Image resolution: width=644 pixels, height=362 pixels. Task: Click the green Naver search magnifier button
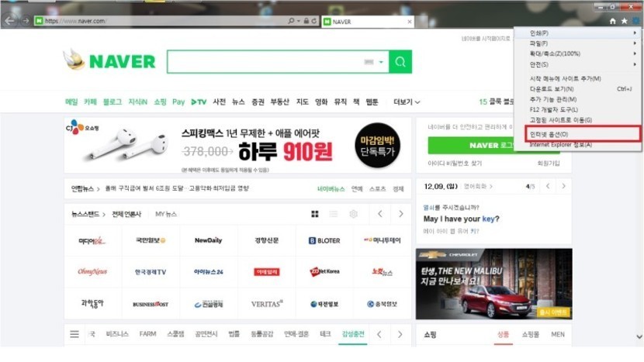(400, 62)
